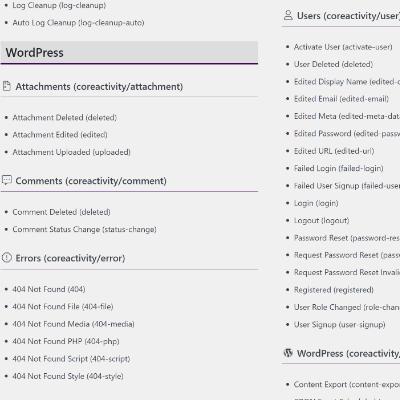Choose User Signup (user-signup) event
Image resolution: width=400 pixels, height=400 pixels.
click(x=339, y=325)
